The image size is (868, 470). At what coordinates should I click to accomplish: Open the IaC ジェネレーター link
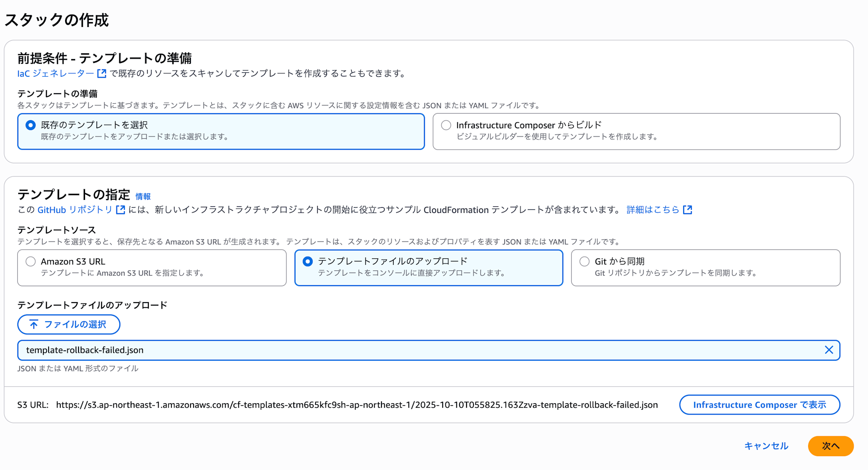click(x=56, y=74)
